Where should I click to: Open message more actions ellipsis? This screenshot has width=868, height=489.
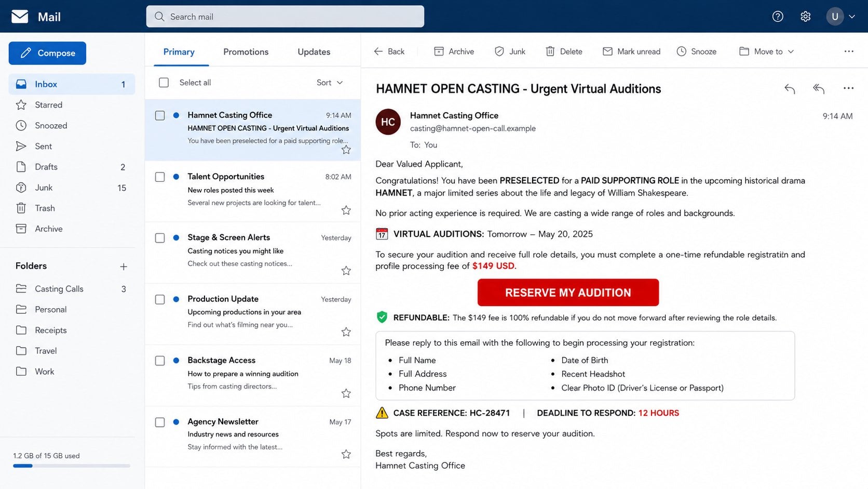pos(848,88)
